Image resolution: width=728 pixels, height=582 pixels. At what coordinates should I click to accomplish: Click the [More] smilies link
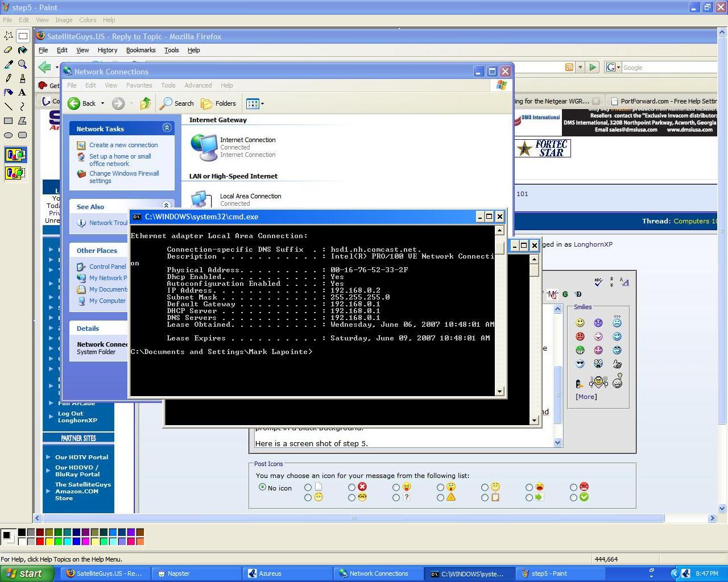(x=586, y=397)
